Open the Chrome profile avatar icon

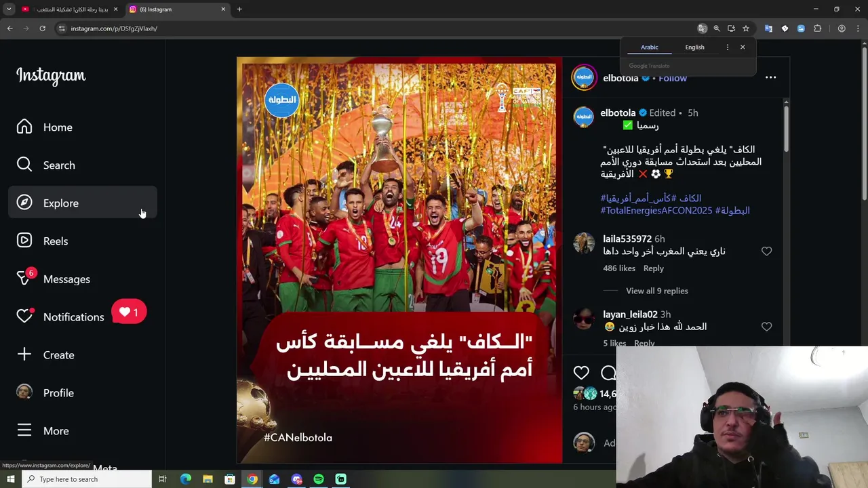pyautogui.click(x=842, y=28)
